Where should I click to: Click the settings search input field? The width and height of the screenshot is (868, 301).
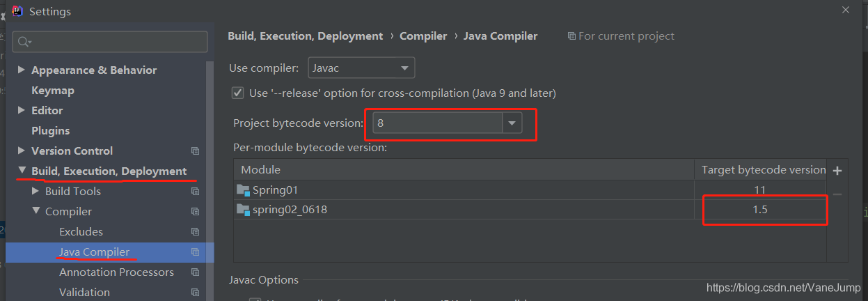pos(110,42)
